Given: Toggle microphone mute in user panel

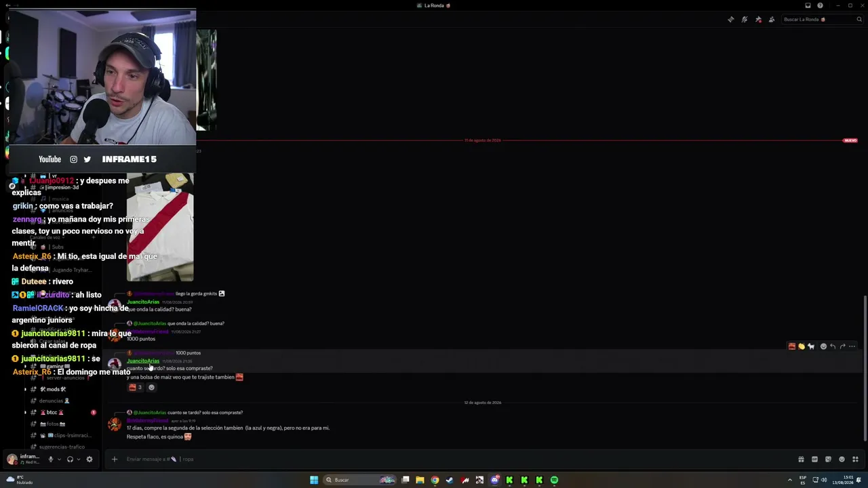Looking at the screenshot, I should coord(50,459).
